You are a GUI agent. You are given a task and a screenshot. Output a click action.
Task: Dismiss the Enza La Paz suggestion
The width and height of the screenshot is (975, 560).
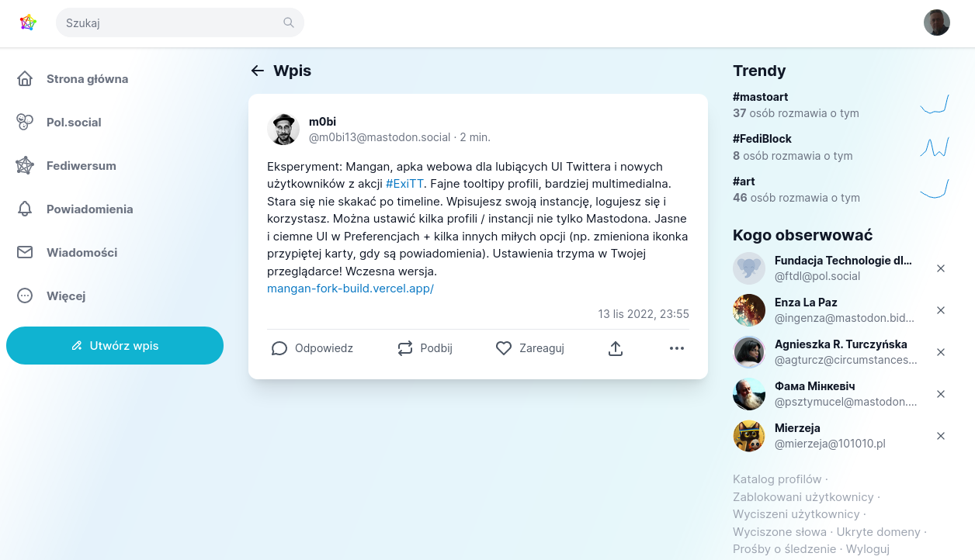(x=941, y=310)
